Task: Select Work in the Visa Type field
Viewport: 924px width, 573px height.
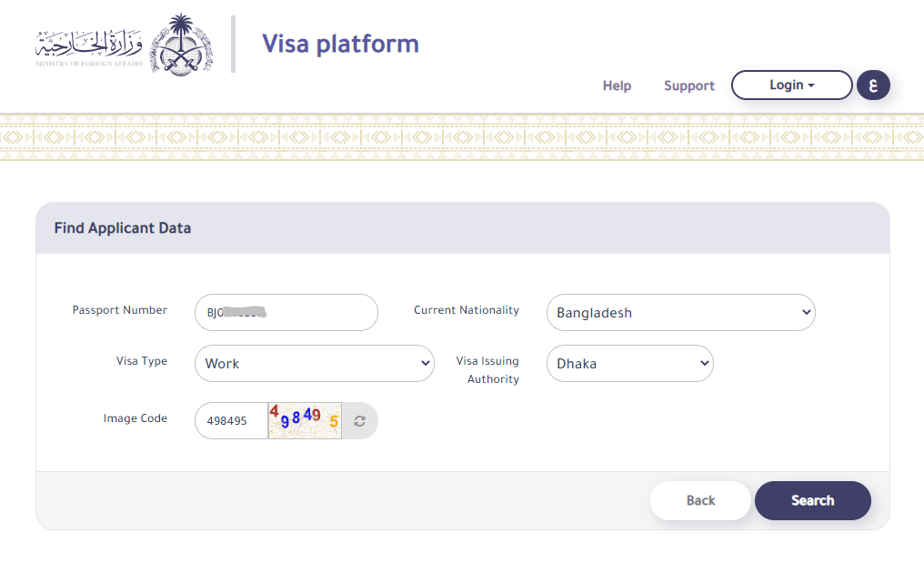Action: pyautogui.click(x=314, y=363)
